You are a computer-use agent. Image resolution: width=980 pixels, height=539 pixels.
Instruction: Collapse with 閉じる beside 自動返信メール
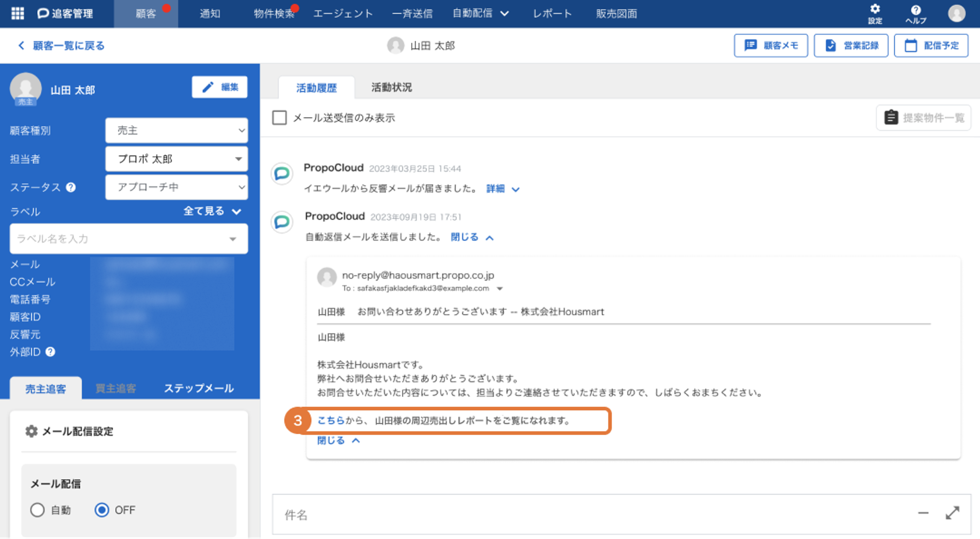pyautogui.click(x=472, y=238)
